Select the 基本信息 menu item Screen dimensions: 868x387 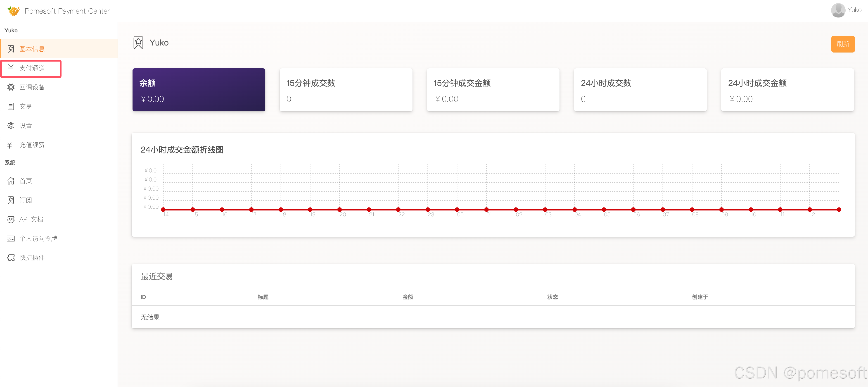point(32,49)
